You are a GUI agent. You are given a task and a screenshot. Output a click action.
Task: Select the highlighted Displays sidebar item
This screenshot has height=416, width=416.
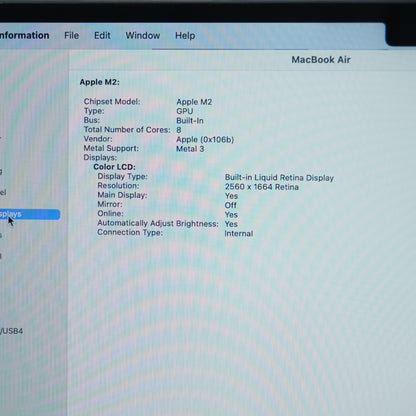[x=30, y=214]
